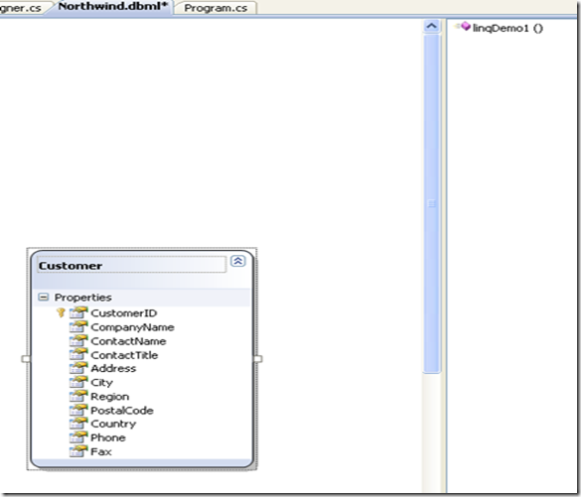The image size is (581, 497).
Task: Click the column icon next to ContactName
Action: pos(78,341)
